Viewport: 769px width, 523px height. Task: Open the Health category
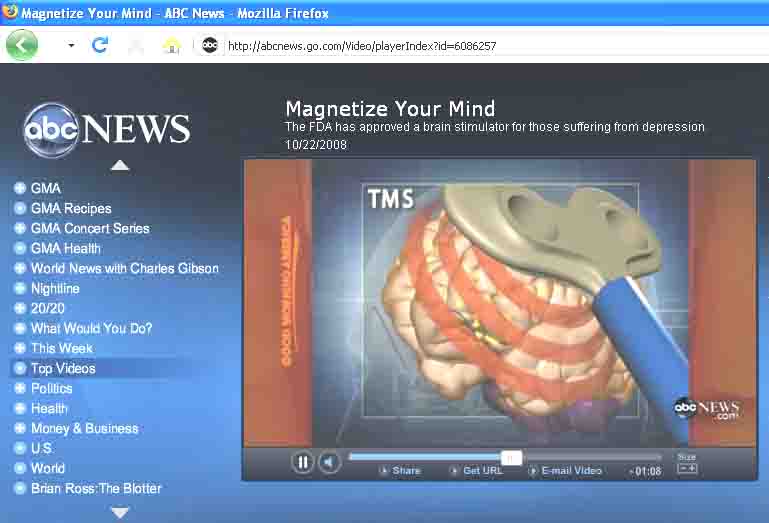pos(50,408)
